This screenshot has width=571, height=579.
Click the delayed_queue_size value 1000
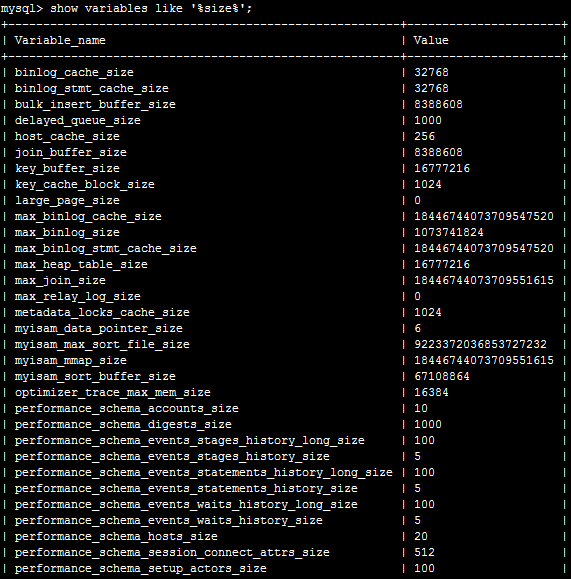tap(428, 120)
